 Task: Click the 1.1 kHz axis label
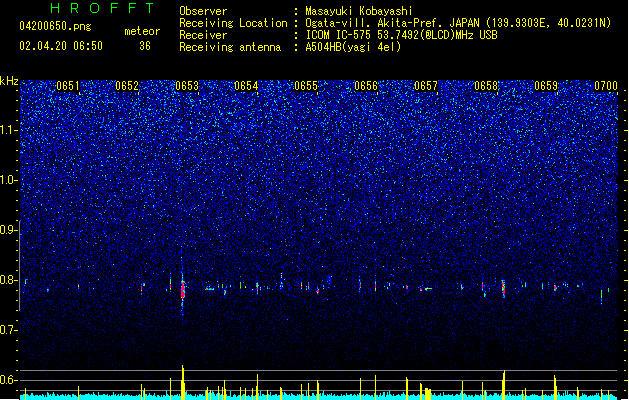(9, 130)
